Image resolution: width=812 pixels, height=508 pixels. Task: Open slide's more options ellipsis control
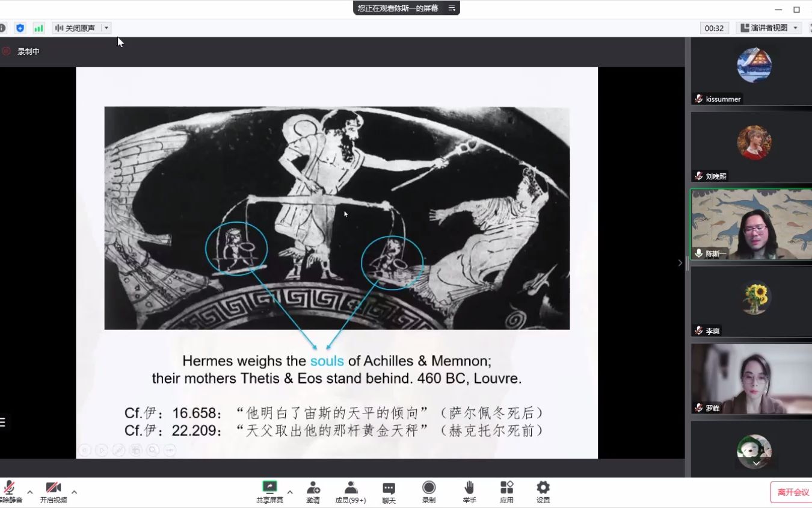(x=170, y=450)
